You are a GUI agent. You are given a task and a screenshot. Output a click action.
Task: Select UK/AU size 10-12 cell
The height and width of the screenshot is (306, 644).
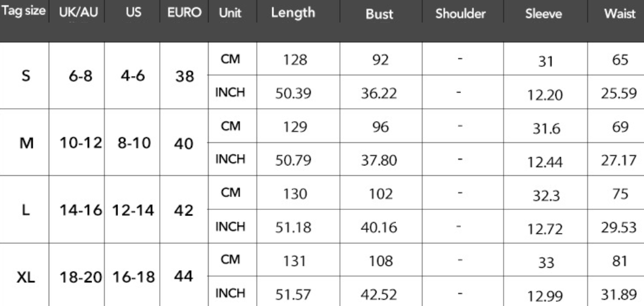click(x=81, y=144)
